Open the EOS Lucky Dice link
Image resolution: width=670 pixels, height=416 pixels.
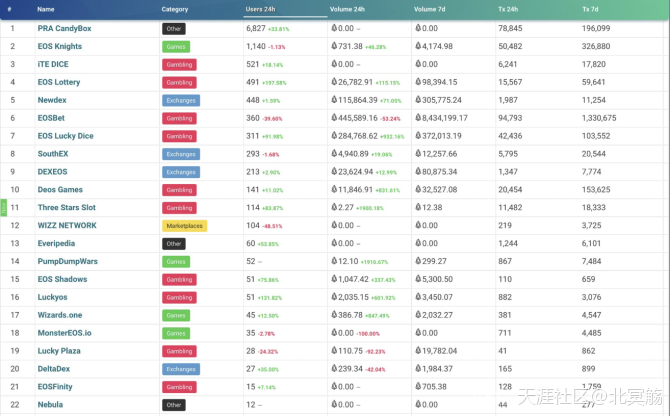[65, 136]
